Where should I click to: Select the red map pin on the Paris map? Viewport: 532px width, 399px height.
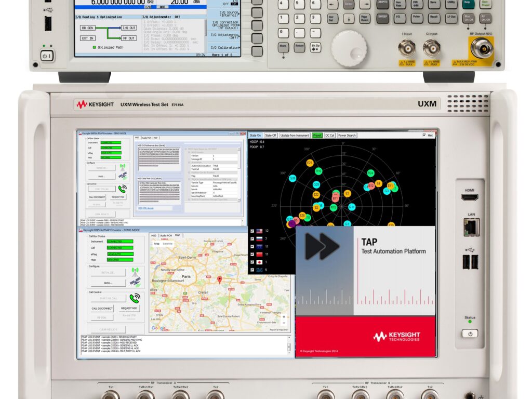point(220,280)
